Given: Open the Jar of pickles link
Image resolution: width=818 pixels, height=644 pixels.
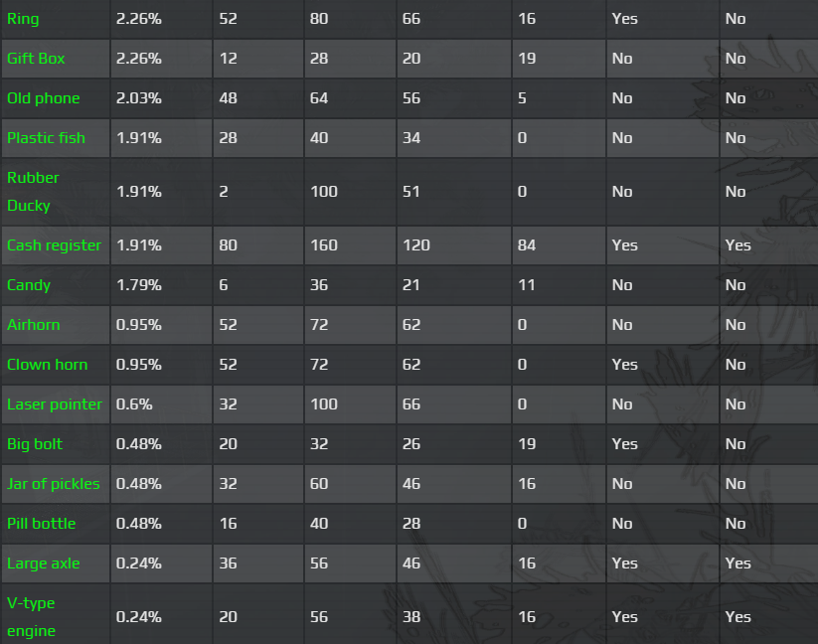Looking at the screenshot, I should coord(53,484).
